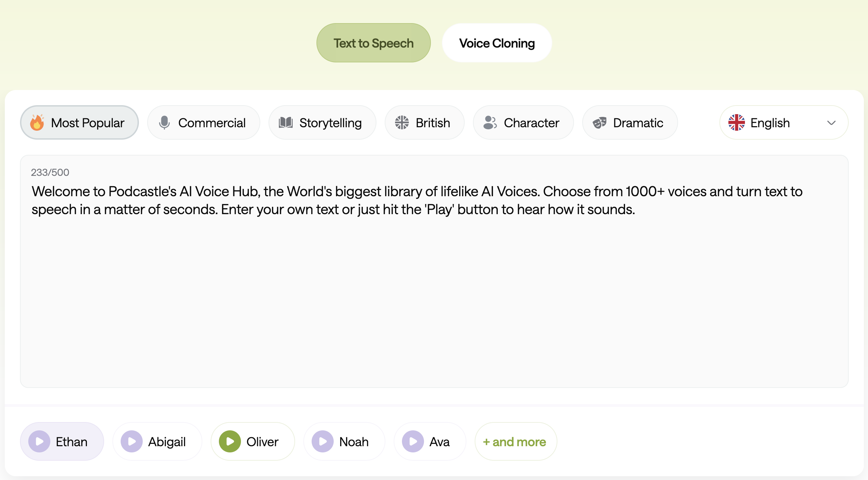Click the people icon on Character
This screenshot has width=868, height=480.
point(490,122)
